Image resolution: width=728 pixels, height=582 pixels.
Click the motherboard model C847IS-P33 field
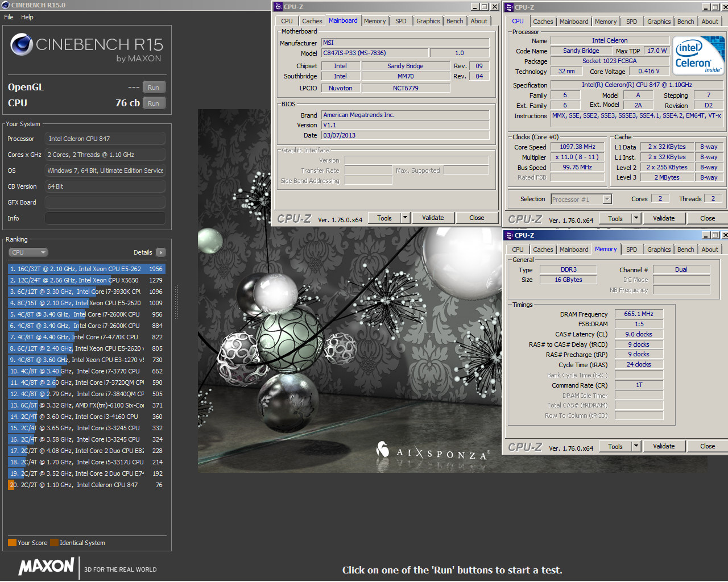pos(375,53)
